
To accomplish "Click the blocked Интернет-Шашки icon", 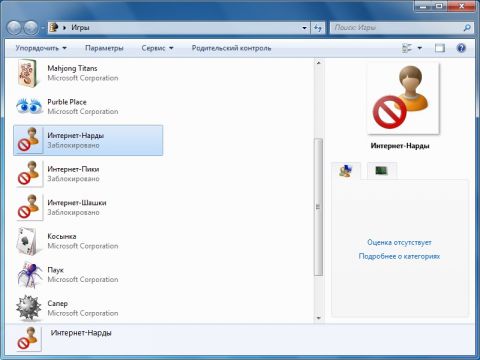I will pyautogui.click(x=29, y=207).
